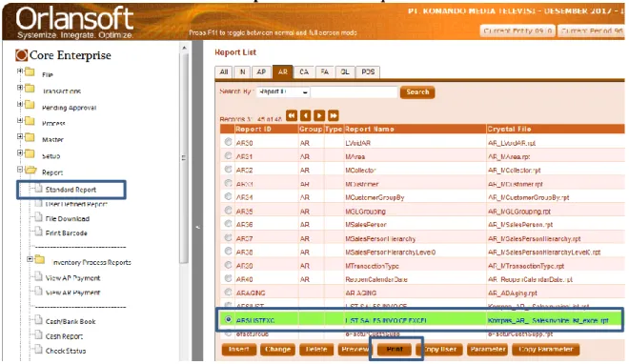Switch to the IN tab
The width and height of the screenshot is (629, 364).
click(242, 72)
